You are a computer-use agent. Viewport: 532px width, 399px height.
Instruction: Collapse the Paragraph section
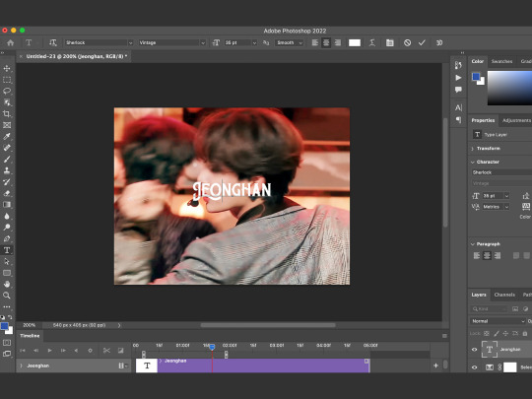(473, 244)
